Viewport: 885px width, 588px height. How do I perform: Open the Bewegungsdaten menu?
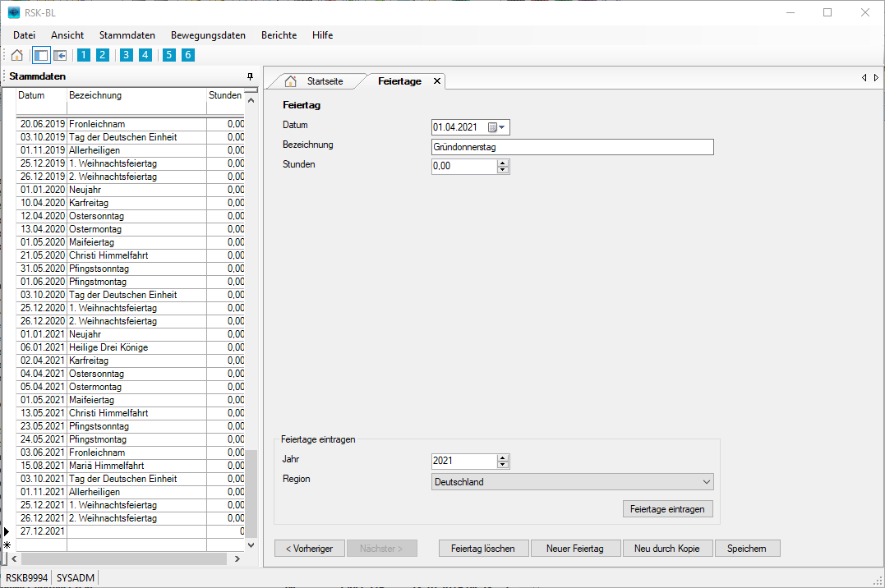pos(208,35)
